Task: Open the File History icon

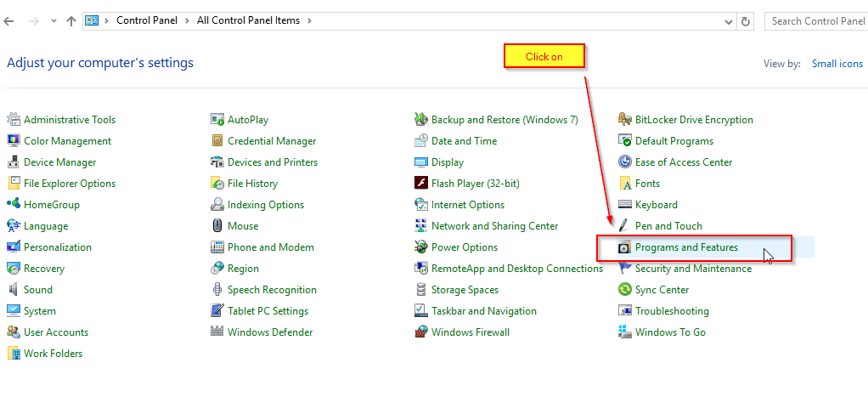Action: tap(217, 184)
